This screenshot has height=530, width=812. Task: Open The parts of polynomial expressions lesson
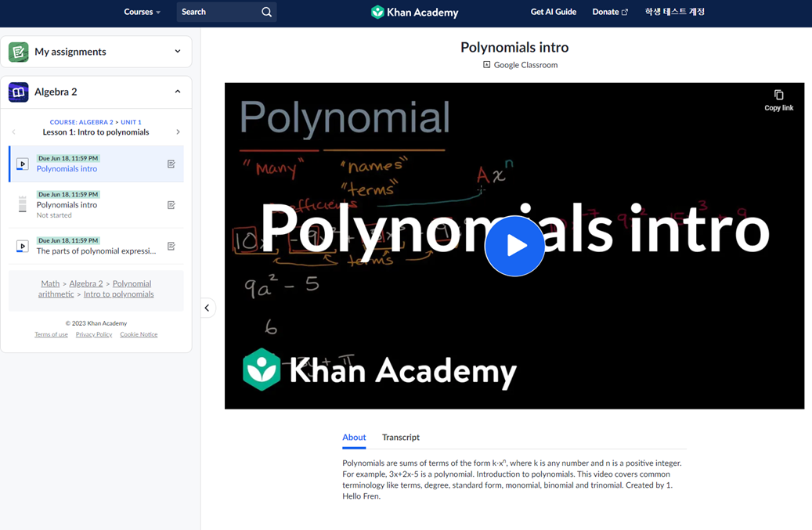click(96, 247)
